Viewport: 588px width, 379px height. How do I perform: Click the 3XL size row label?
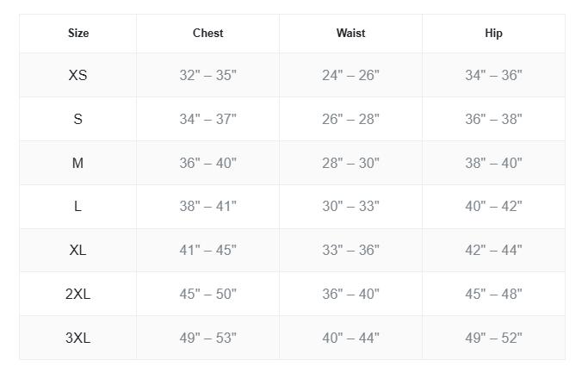click(78, 339)
